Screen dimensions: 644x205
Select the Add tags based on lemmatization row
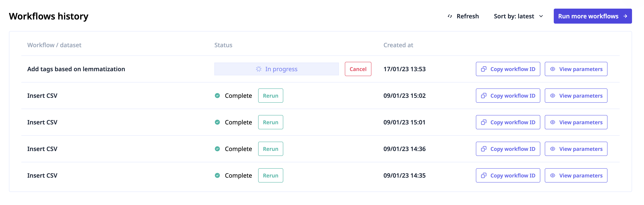click(76, 69)
